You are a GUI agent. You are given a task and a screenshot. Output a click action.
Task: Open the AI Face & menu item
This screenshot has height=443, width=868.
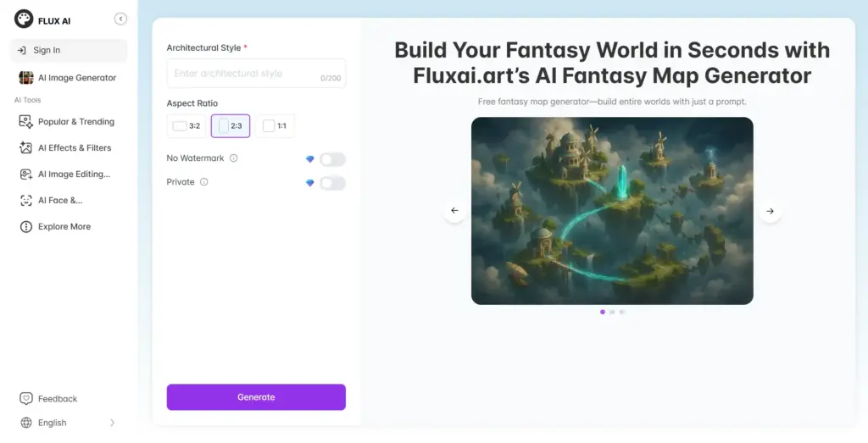(x=69, y=200)
